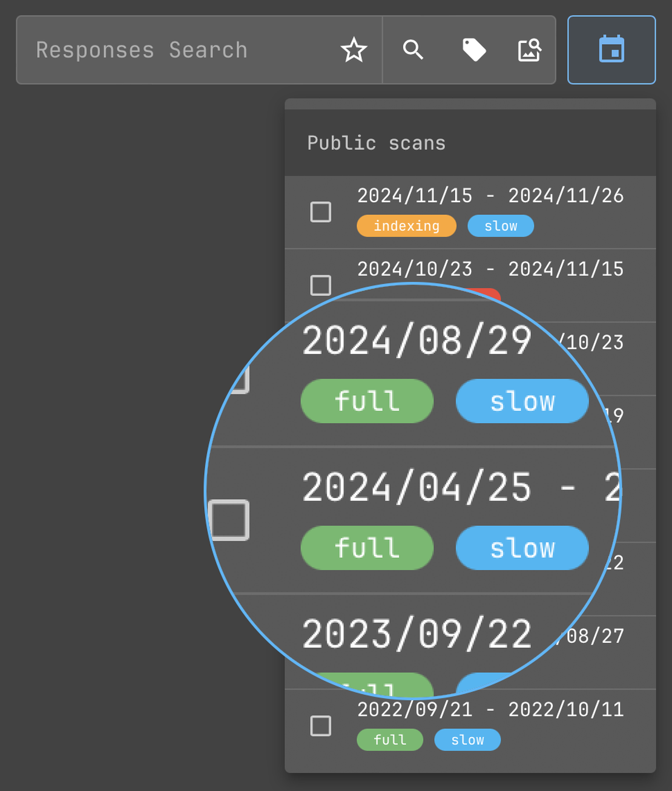Click magnified slow tag under 2024/04/25

click(x=522, y=548)
